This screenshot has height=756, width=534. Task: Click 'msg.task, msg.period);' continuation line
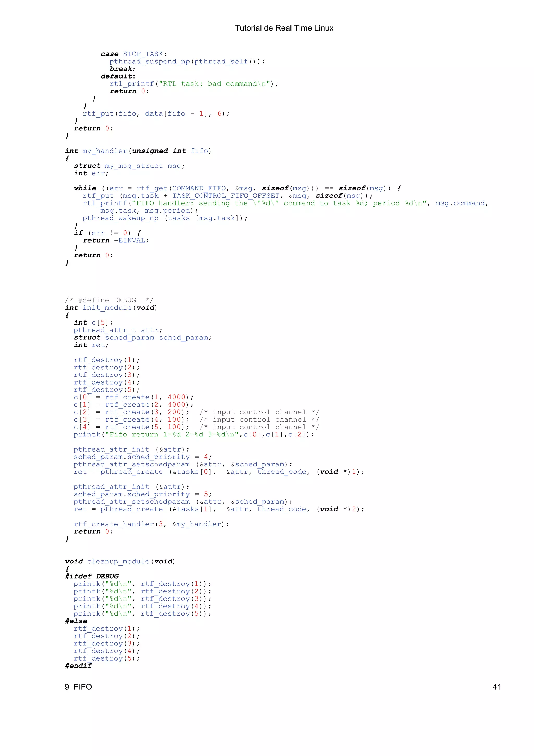click(149, 211)
